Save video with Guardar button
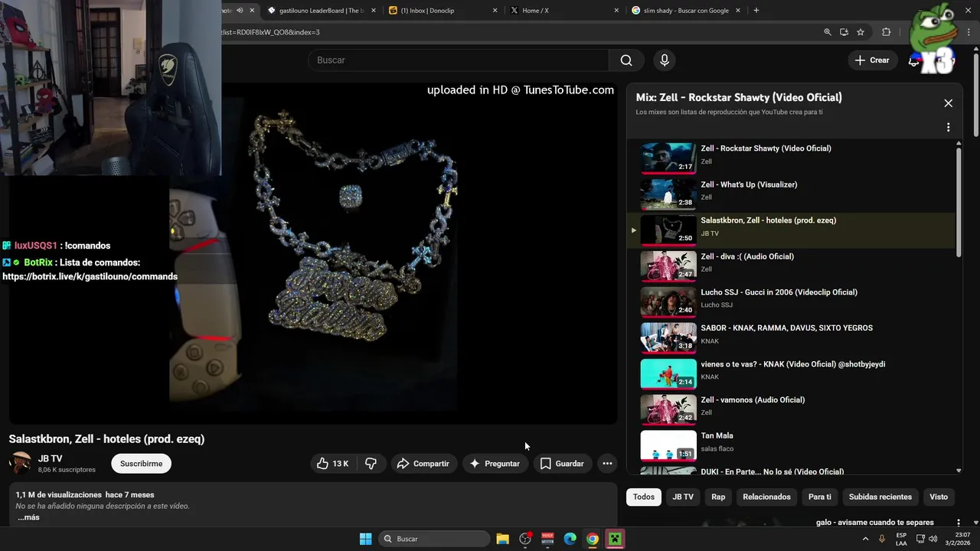Image resolution: width=980 pixels, height=551 pixels. (563, 464)
